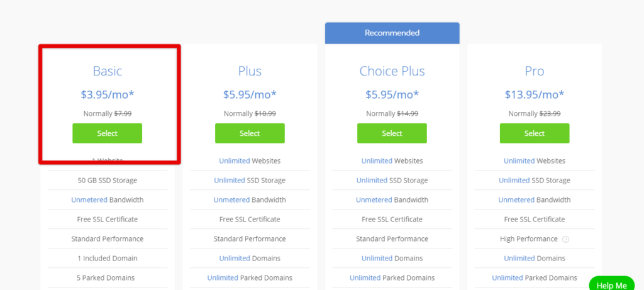Click Unlimited Parked Domains in Pro column
The width and height of the screenshot is (644, 290).
[535, 278]
